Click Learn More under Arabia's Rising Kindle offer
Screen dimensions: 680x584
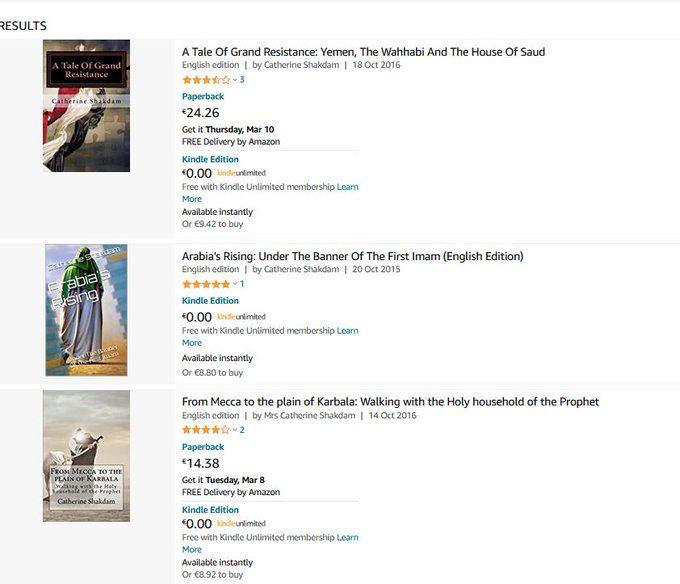[x=347, y=331]
